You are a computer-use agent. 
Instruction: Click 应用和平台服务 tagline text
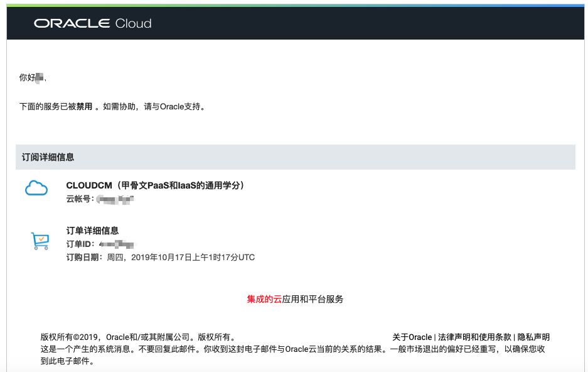pyautogui.click(x=313, y=299)
